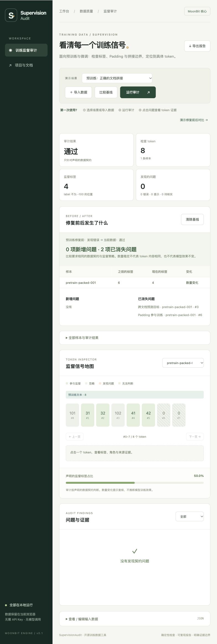
Task: Click the 监督标签 4 card
Action: tap(96, 185)
